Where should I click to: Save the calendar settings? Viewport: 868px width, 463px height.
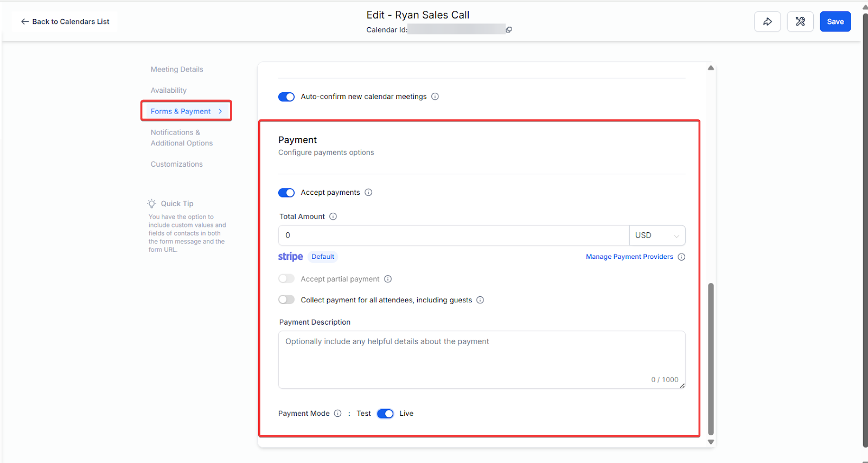(x=835, y=22)
